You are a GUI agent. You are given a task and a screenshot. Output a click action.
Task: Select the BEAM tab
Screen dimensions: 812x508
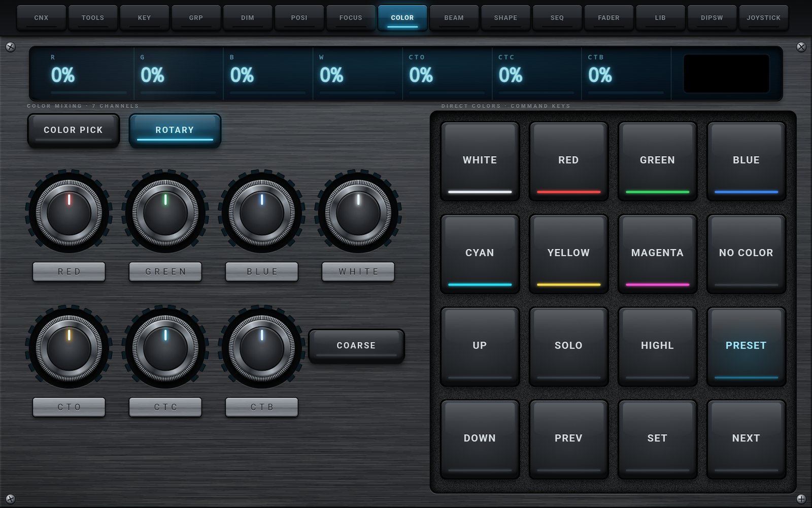tap(454, 17)
